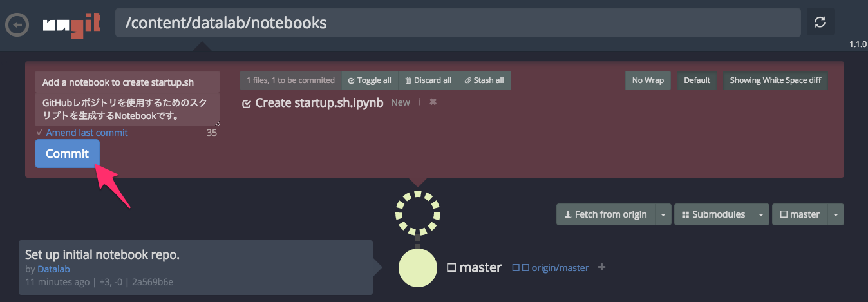The image size is (868, 302).
Task: Toggle all files for staging
Action: (x=370, y=80)
